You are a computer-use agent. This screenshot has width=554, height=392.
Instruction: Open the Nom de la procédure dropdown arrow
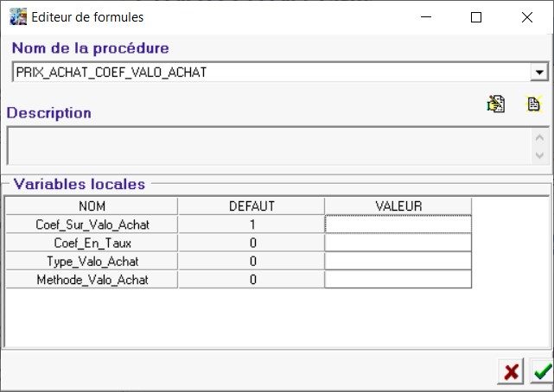pyautogui.click(x=540, y=73)
